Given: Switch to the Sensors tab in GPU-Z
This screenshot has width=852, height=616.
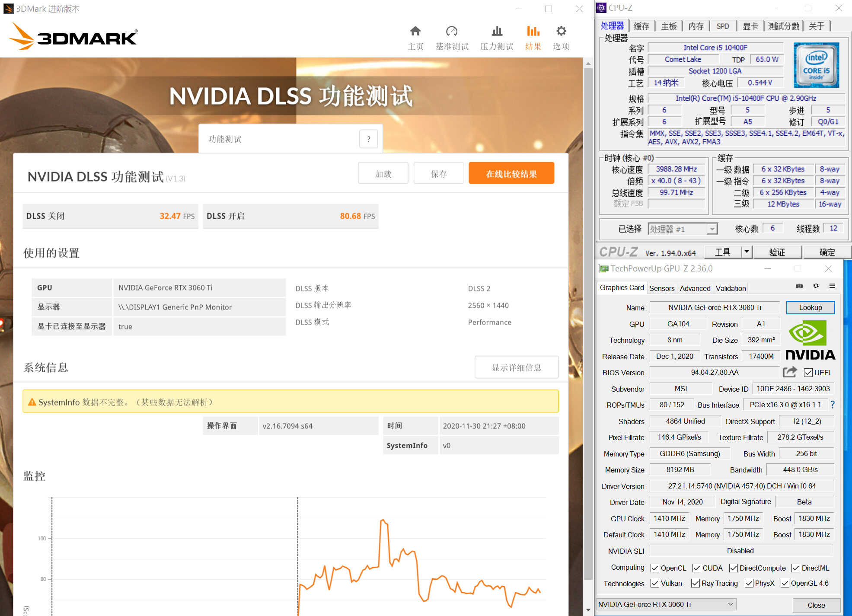Looking at the screenshot, I should point(662,288).
